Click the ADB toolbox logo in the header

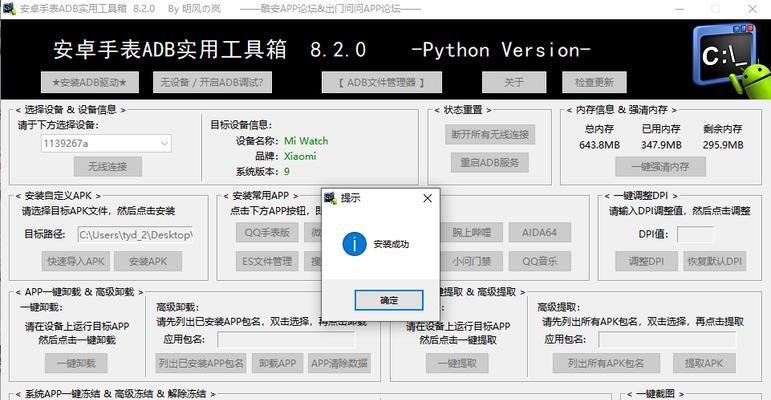731,59
